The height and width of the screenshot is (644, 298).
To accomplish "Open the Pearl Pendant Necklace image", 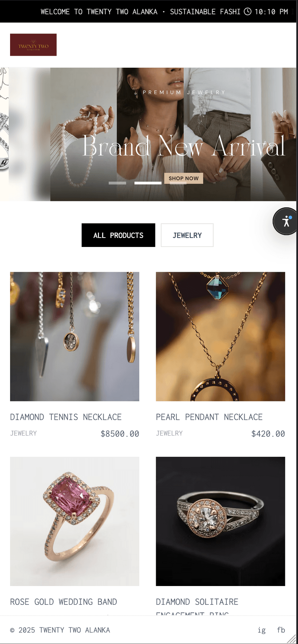I will (x=220, y=336).
